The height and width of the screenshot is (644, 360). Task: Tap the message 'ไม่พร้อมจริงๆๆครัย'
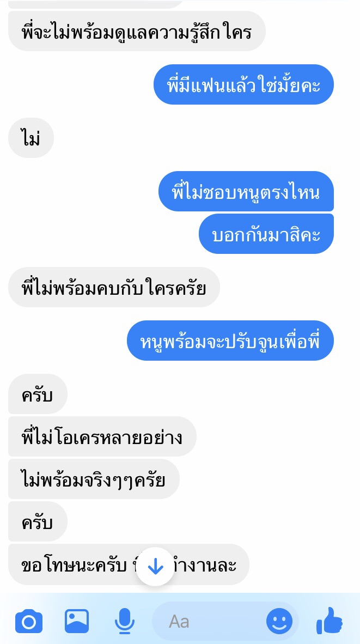tap(94, 479)
